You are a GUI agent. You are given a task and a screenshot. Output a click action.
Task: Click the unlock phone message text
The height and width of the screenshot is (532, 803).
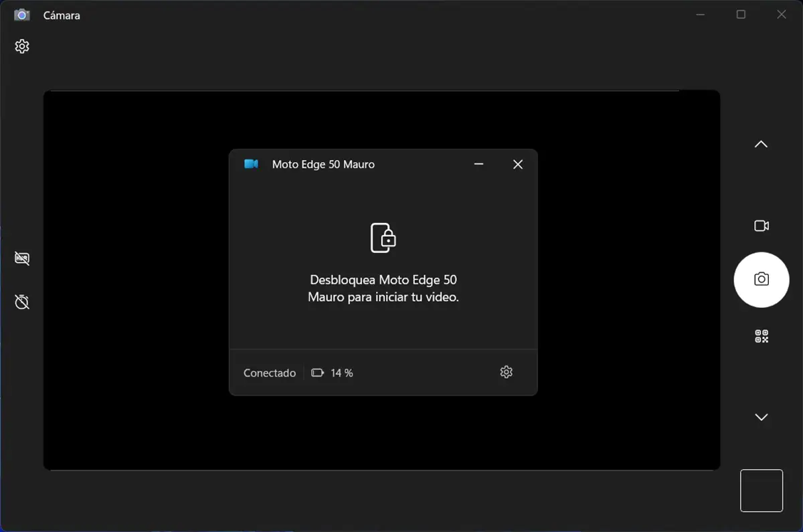[383, 288]
